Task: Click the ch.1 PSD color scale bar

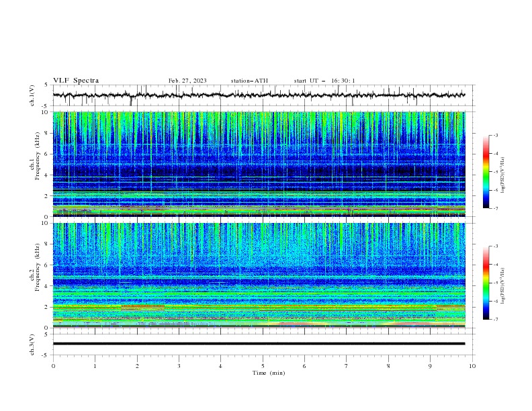Action: point(486,172)
